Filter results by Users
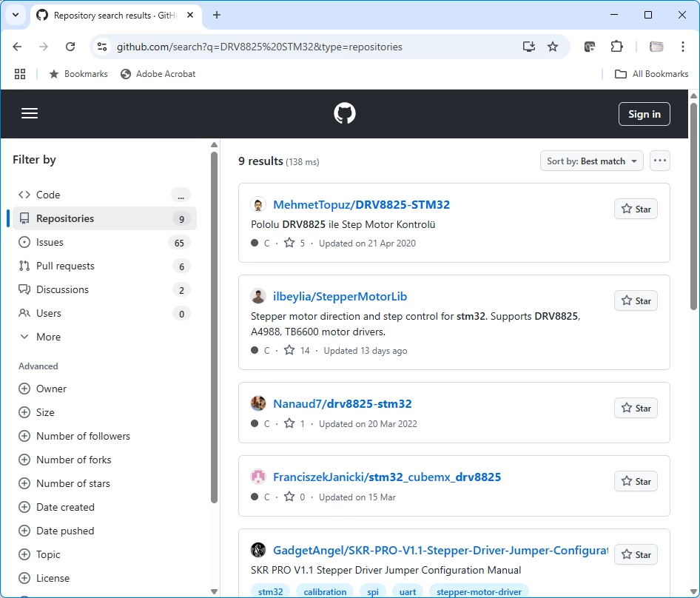This screenshot has height=598, width=700. click(104, 313)
